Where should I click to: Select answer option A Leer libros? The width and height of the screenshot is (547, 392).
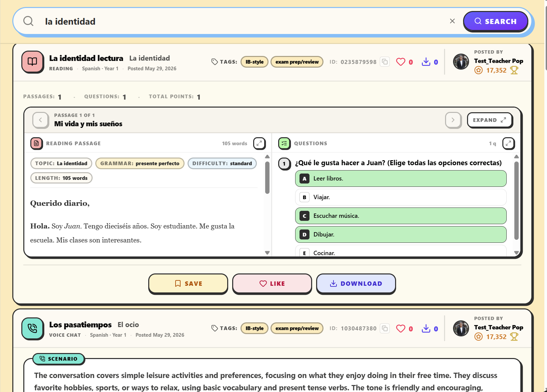tap(401, 179)
